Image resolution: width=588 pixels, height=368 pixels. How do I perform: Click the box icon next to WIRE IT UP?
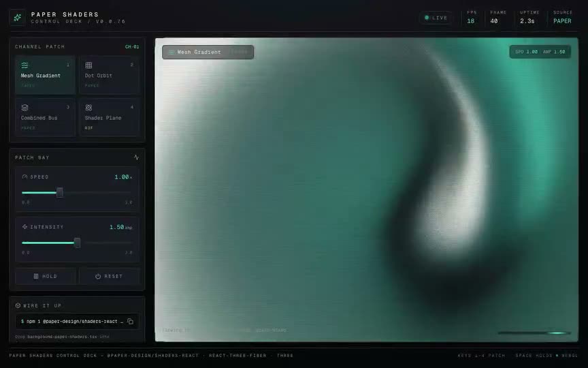(18, 306)
